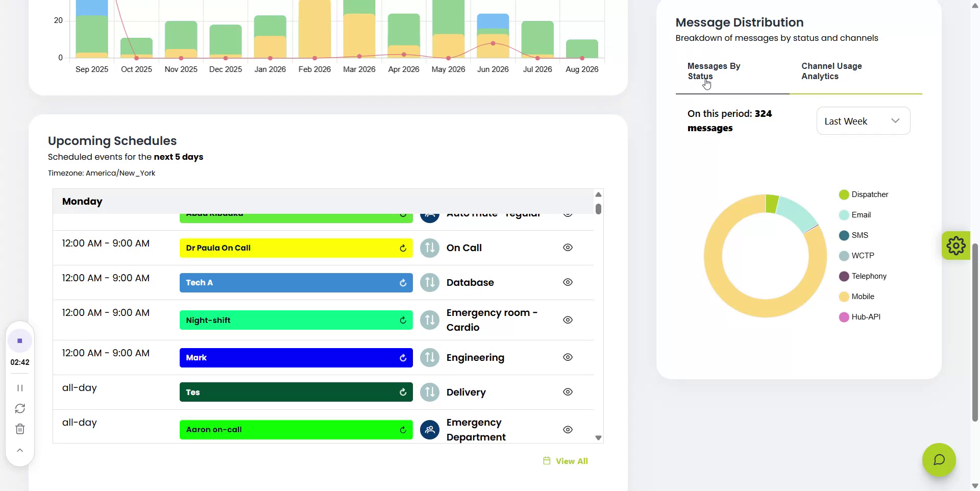Click the group icon beside Emergency Department

click(x=430, y=430)
